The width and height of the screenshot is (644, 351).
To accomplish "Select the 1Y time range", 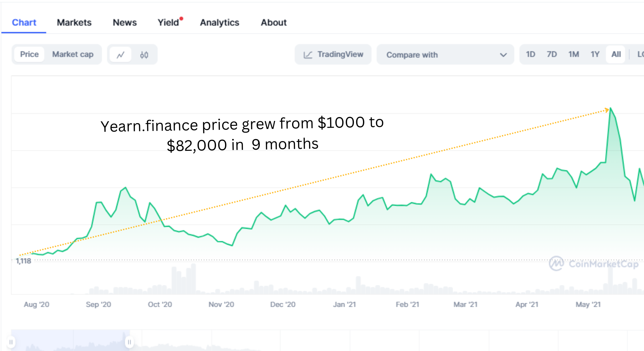I will tap(595, 54).
